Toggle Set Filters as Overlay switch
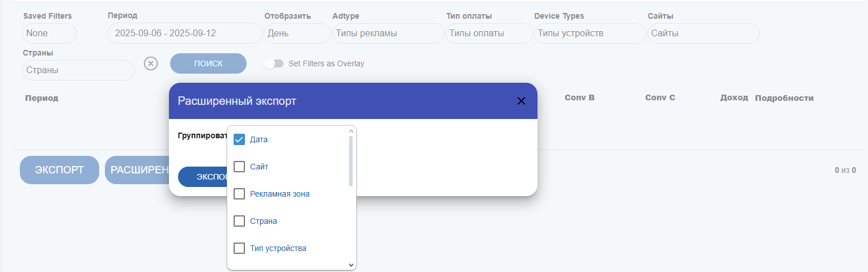The width and height of the screenshot is (868, 272). click(274, 63)
